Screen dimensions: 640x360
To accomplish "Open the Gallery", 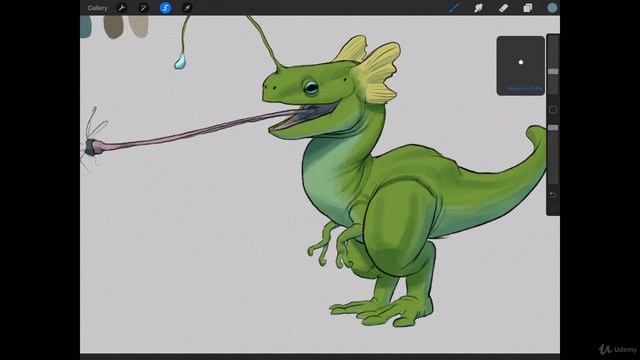I will click(97, 8).
